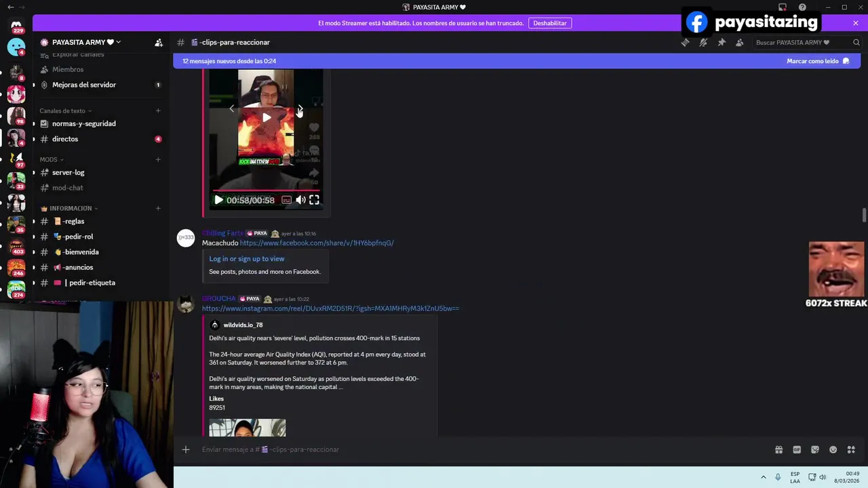Click play button in video control bar
This screenshot has width=868, height=488.
click(x=218, y=200)
